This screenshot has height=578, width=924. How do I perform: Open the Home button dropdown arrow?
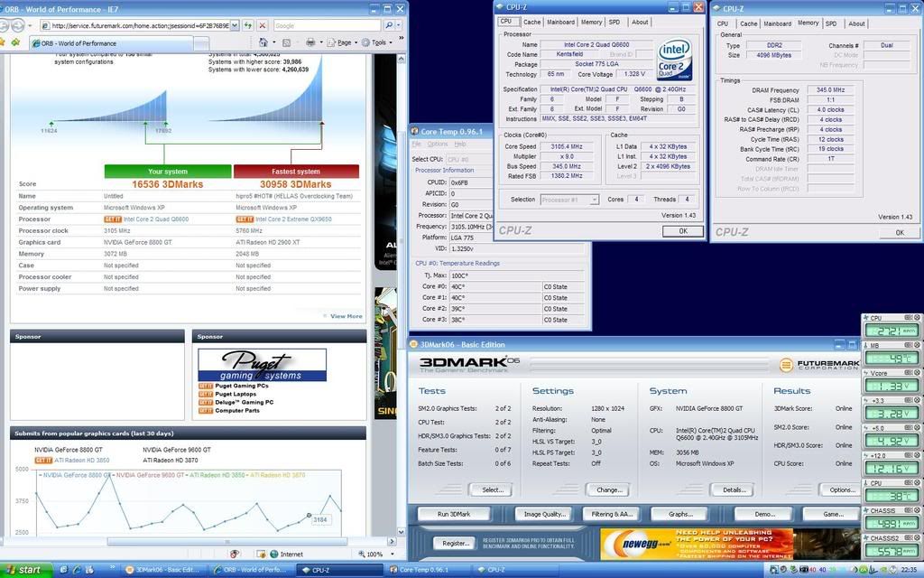tap(273, 42)
